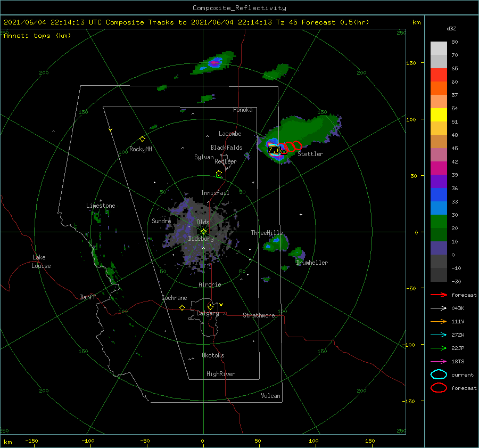Click the Stettler city label
Viewport: 479px width, 448px height.
310,154
